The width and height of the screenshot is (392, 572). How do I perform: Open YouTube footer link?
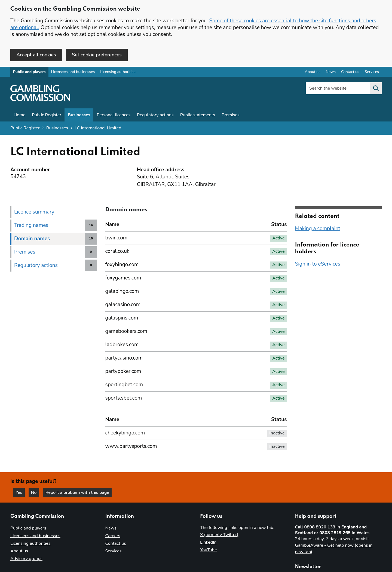[x=209, y=550]
